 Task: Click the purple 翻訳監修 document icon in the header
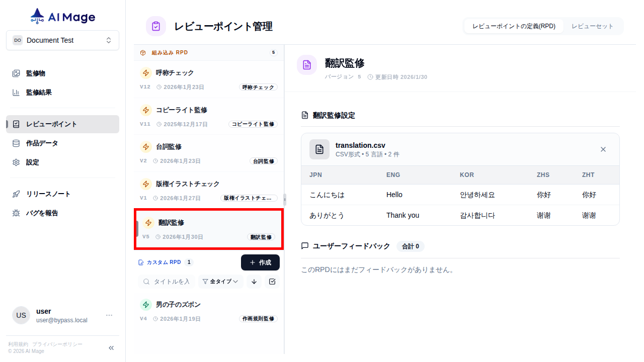[x=307, y=64]
